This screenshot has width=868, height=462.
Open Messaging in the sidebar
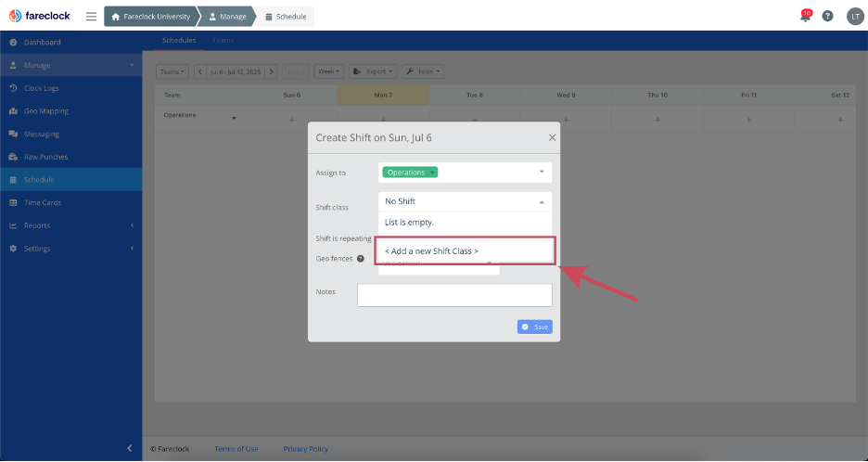click(x=70, y=135)
